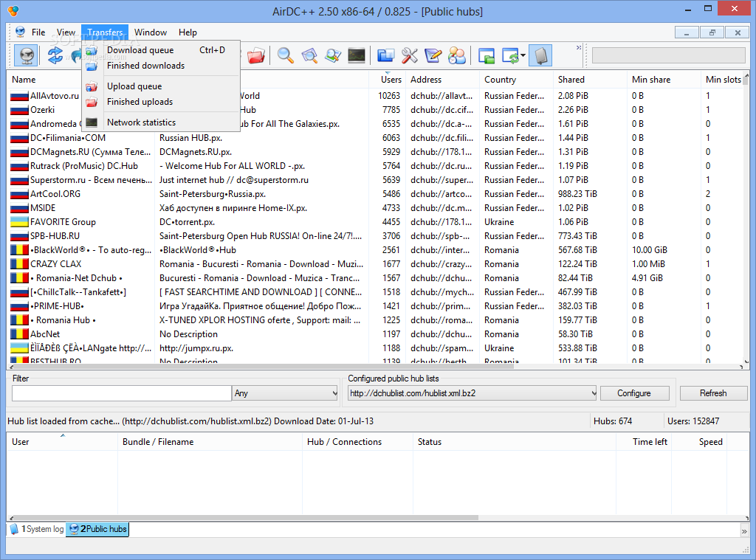Sort hubs by Address column header

pyautogui.click(x=443, y=80)
